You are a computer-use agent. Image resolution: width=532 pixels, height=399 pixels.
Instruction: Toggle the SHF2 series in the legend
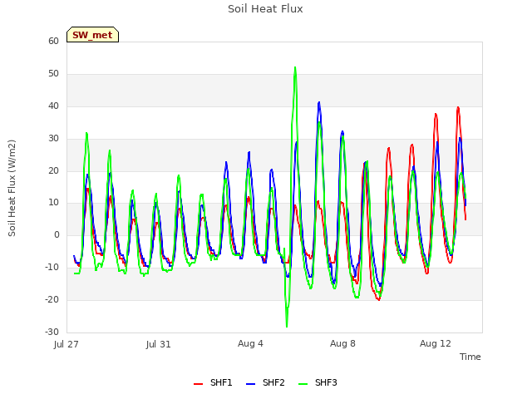point(265,382)
